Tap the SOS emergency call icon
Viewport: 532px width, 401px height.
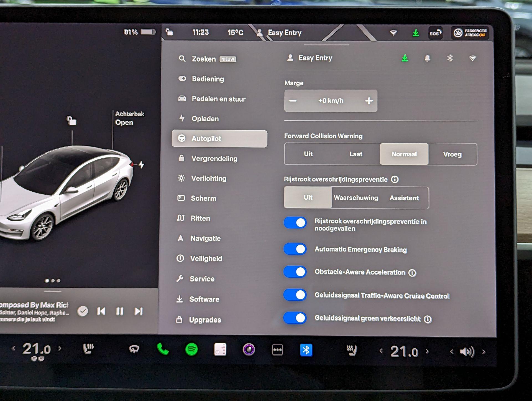point(435,33)
